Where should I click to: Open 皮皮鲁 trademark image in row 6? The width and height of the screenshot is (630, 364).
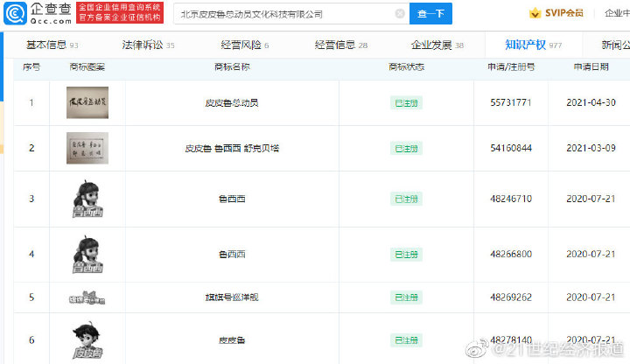87,339
